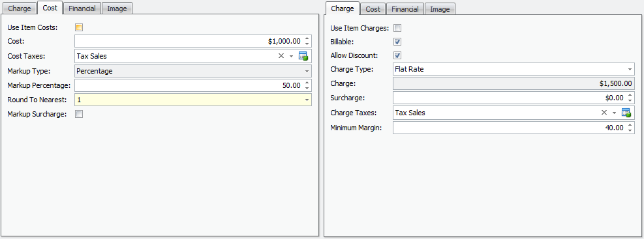Expand Cost Taxes dropdown arrow
This screenshot has width=644, height=239.
[x=291, y=56]
